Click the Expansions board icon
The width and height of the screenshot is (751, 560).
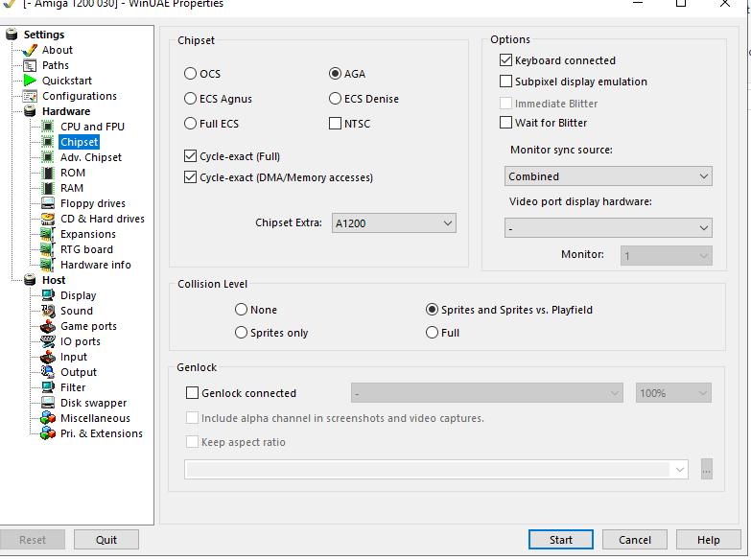pos(48,234)
